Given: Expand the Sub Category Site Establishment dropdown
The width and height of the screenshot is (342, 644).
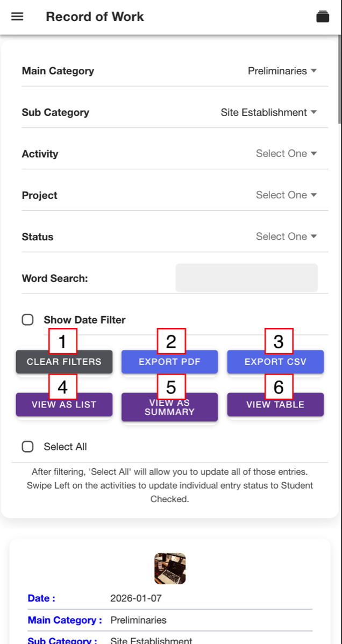Looking at the screenshot, I should point(269,112).
